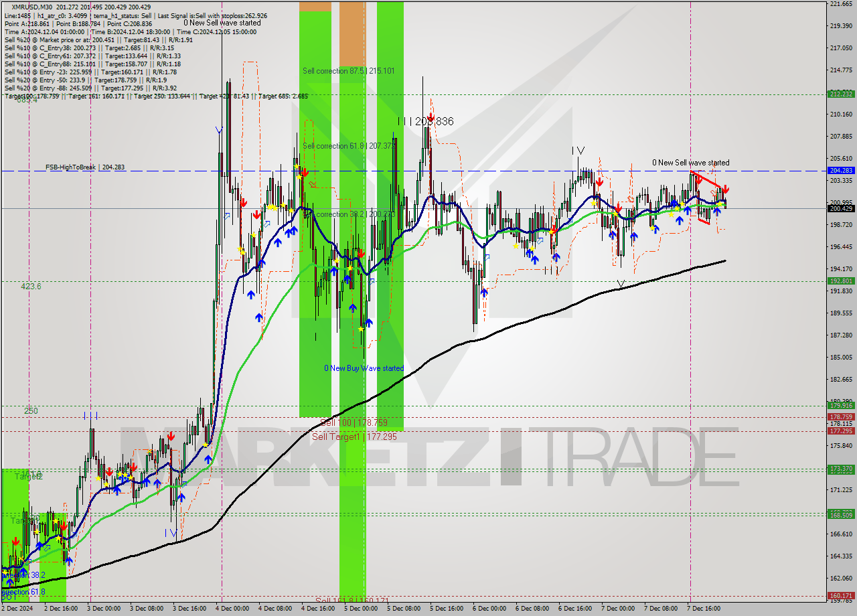Click the '7 Dec 00:00' time axis label
Screen dimensions: 857x616
[619, 609]
